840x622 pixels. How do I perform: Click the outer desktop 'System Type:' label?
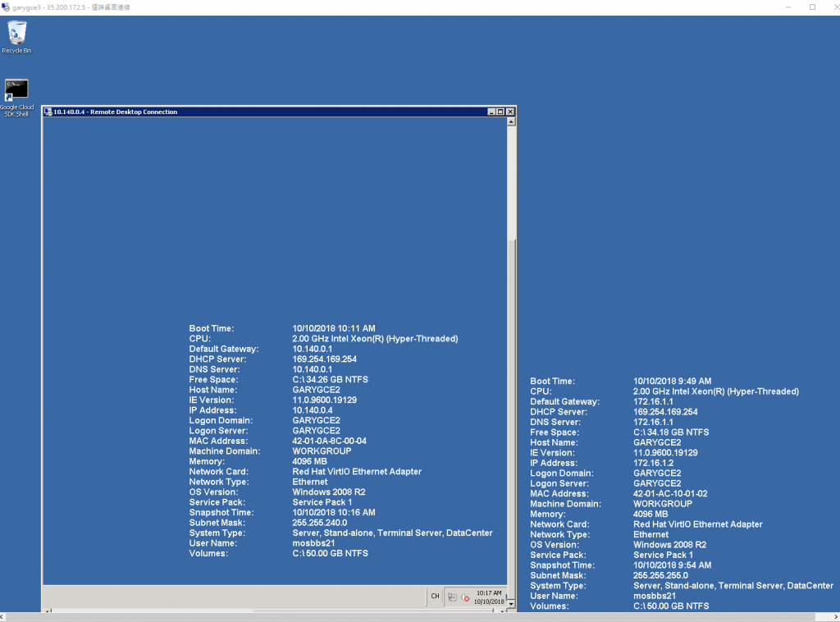click(x=558, y=586)
